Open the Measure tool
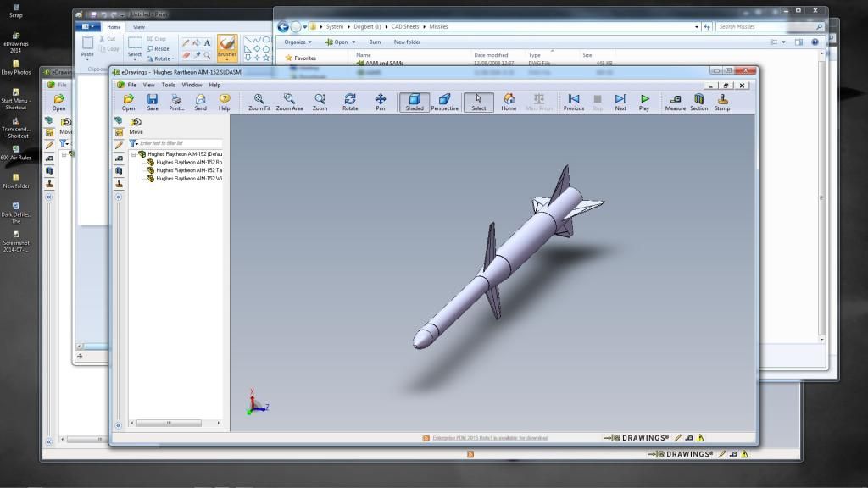This screenshot has height=488, width=868. coord(676,103)
